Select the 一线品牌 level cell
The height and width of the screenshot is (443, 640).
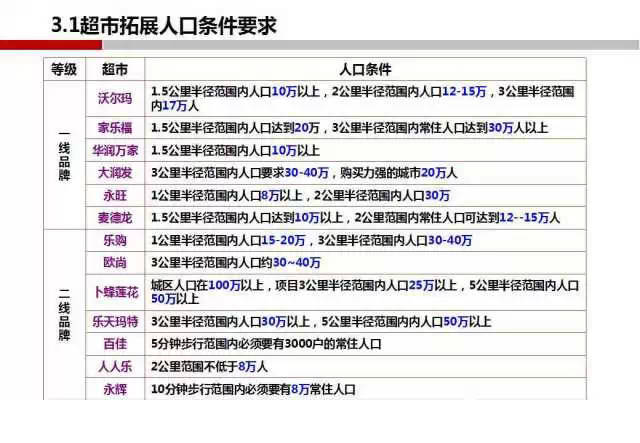click(x=64, y=155)
